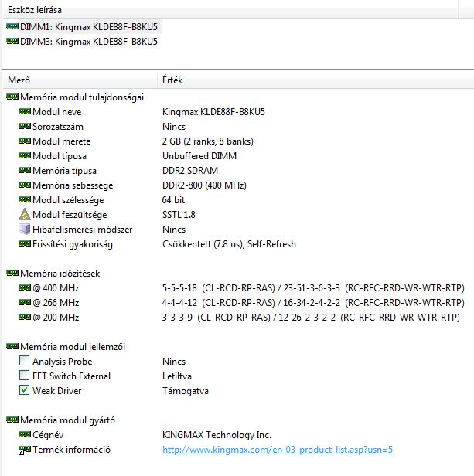Click icon beside Memória modul gyártó

12,420
